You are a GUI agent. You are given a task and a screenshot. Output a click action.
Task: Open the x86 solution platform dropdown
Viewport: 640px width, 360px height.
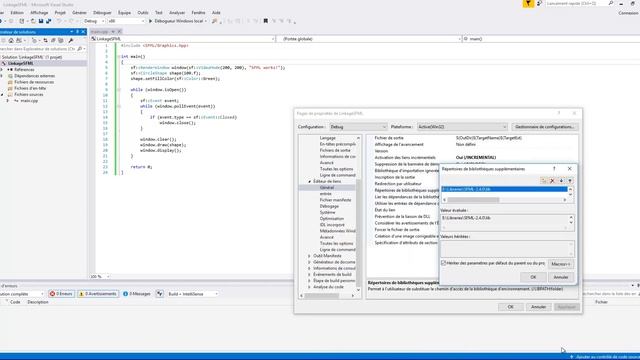tap(126, 21)
